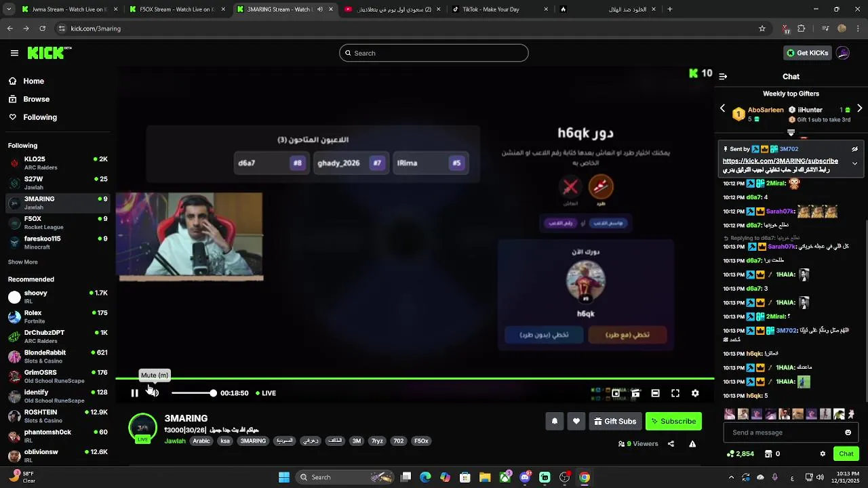This screenshot has height=488, width=868.
Task: Open the channel points balance 2,854
Action: pyautogui.click(x=741, y=453)
